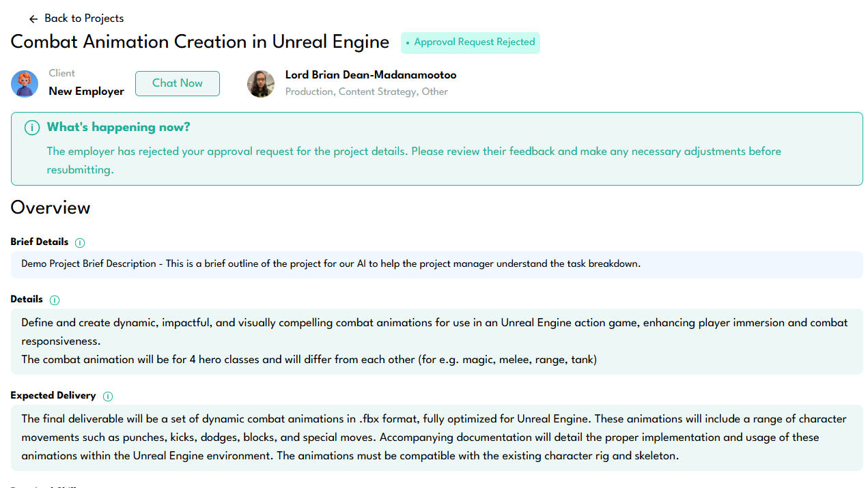Click the Details section info icon
Viewport: 868px width, 488px height.
coord(55,300)
